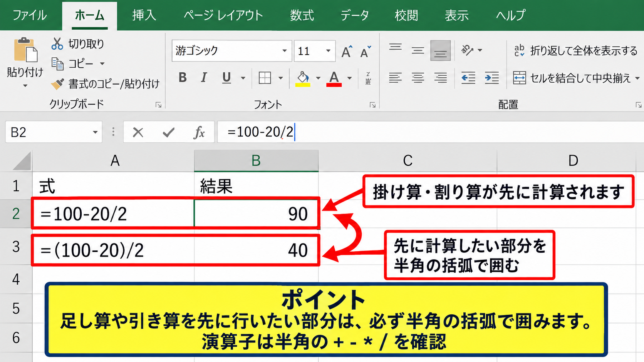Click the select-all corner triangle

(x=22, y=161)
